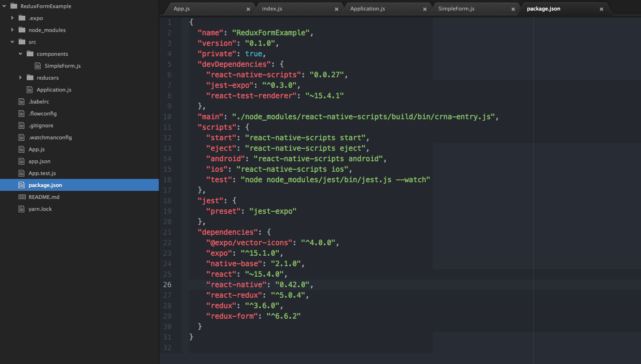Select the .babelrc file icon

coord(21,101)
